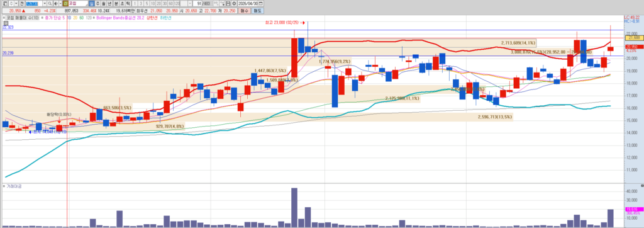Click the 929,787(4.8%) volume profile label

click(x=170, y=127)
